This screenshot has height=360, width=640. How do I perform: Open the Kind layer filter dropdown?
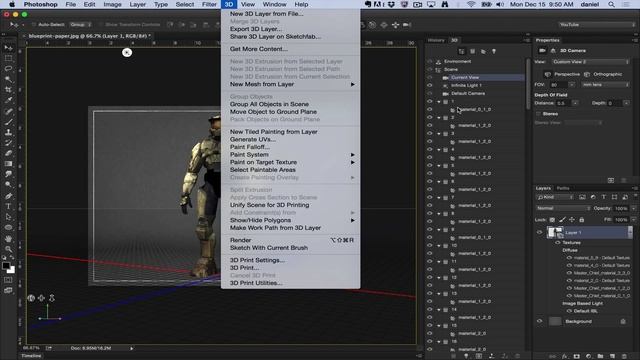click(x=555, y=197)
